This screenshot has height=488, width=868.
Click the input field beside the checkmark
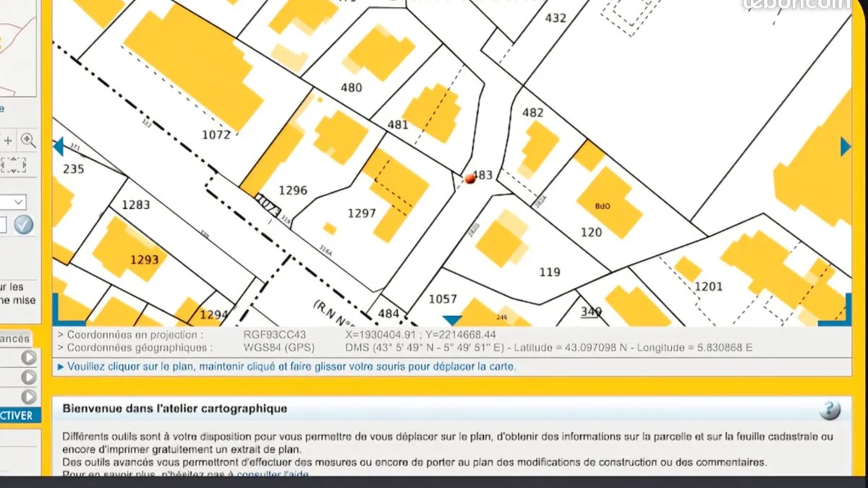pos(4,225)
